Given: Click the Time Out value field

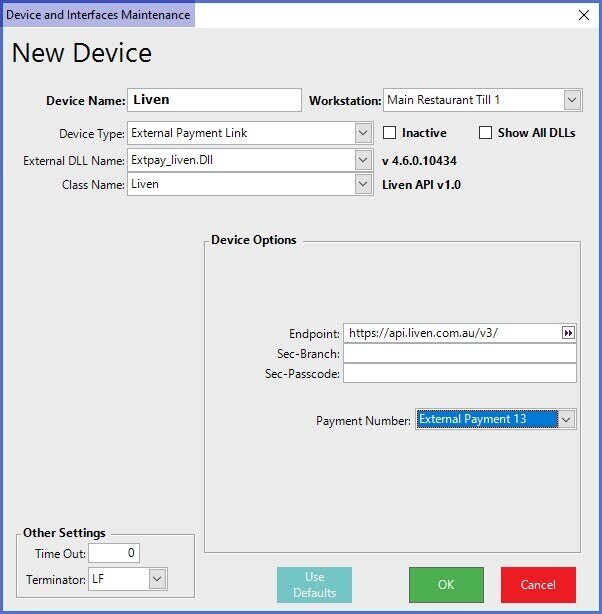Looking at the screenshot, I should point(114,553).
